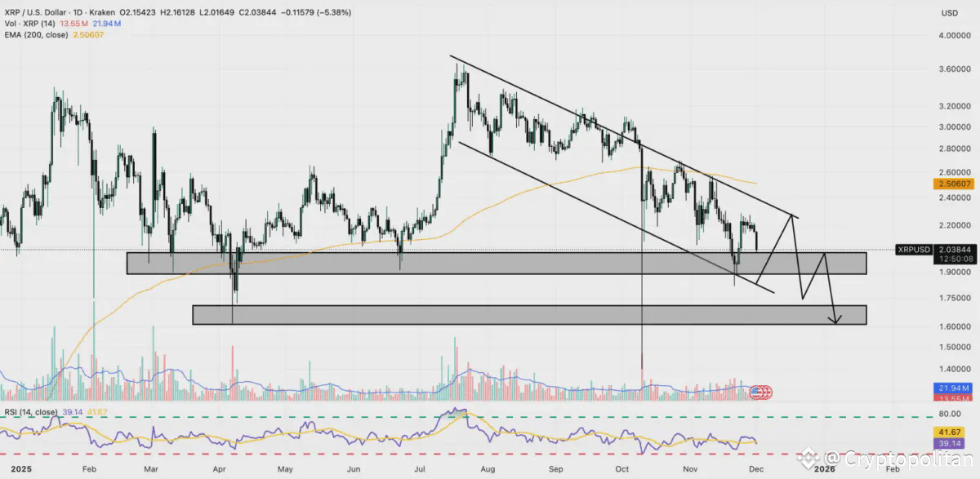Viewport: 980px width, 479px height.
Task: Click the 2026 label on the time axis
Action: pos(826,469)
